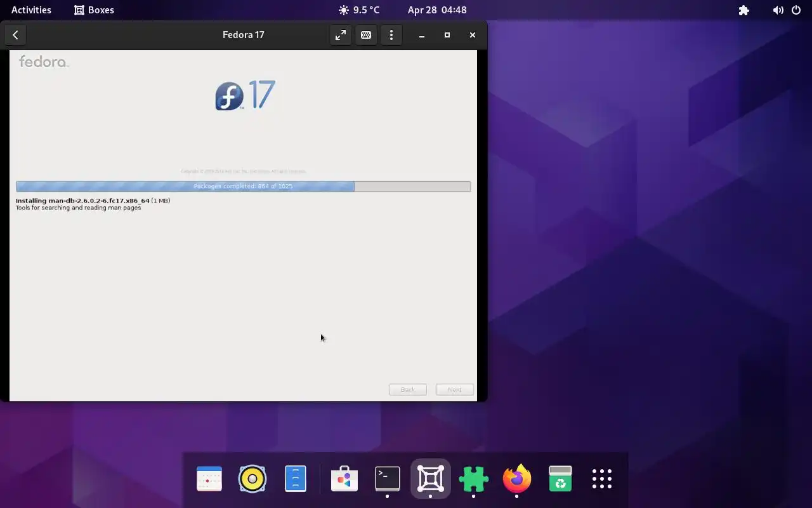This screenshot has height=508, width=812.
Task: Show all applications grid
Action: point(602,479)
